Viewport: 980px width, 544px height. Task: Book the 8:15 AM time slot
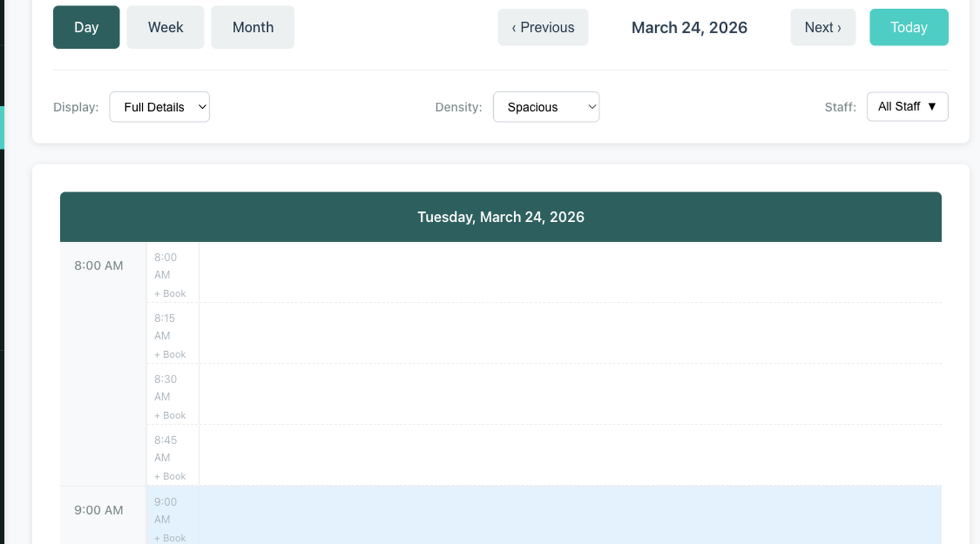click(x=170, y=354)
